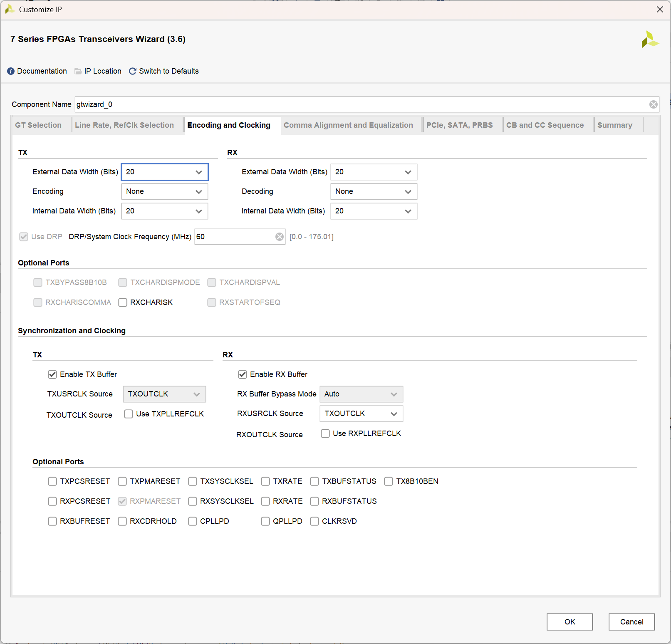Image resolution: width=671 pixels, height=644 pixels.
Task: Toggle the RXCHARISK checkbox
Action: point(123,302)
